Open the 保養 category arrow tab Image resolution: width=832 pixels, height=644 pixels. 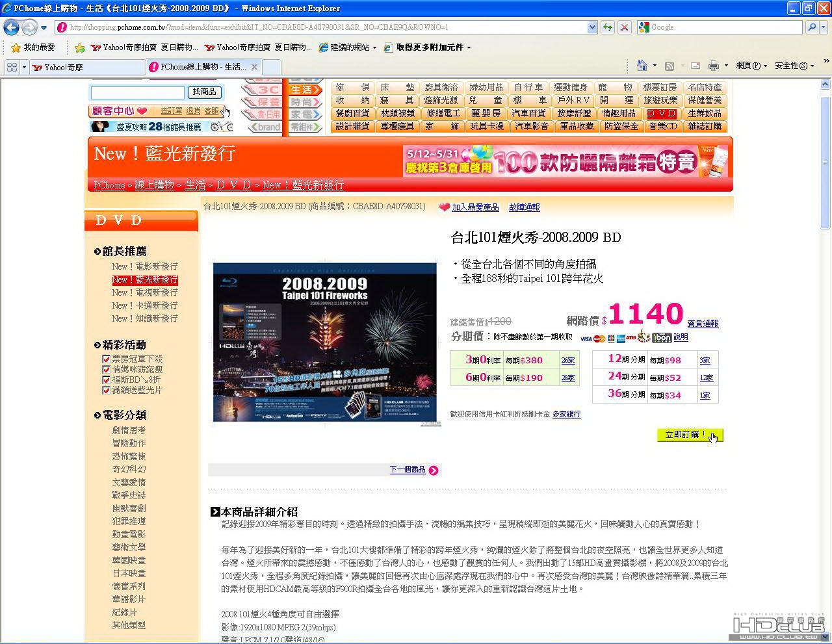pos(263,102)
